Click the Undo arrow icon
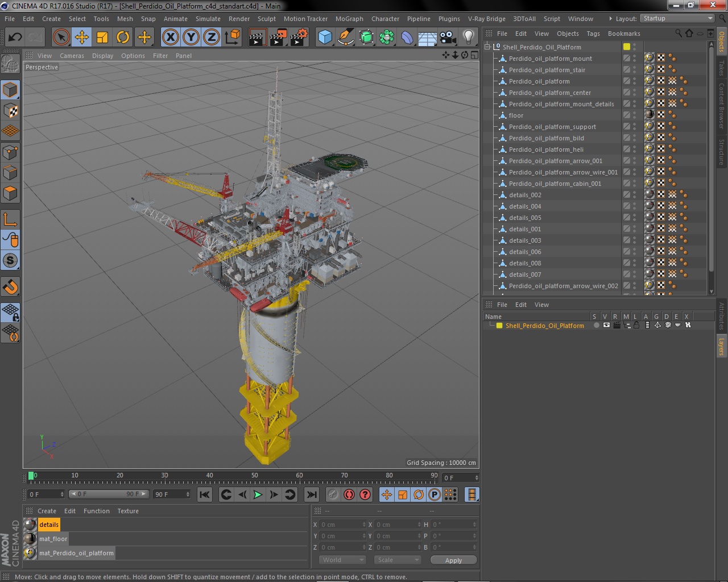The height and width of the screenshot is (582, 728). [15, 38]
